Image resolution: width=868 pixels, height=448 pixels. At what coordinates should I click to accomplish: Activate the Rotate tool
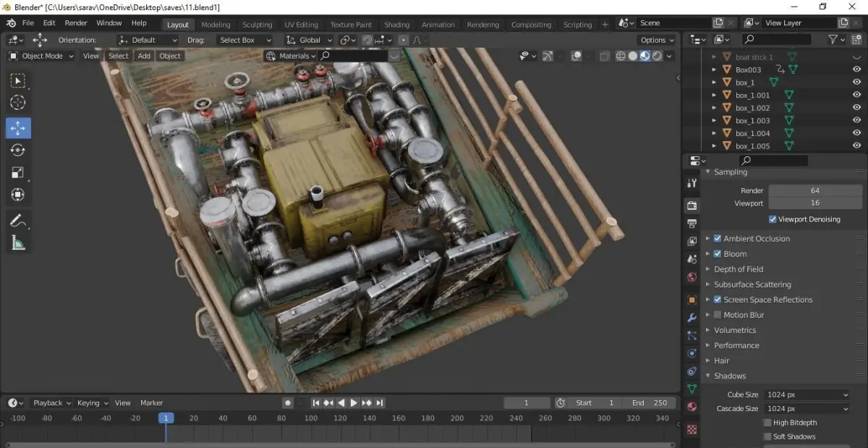[18, 151]
